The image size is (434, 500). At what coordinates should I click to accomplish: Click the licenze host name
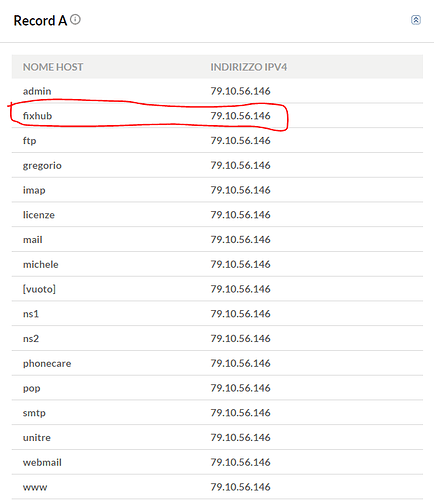coord(39,215)
